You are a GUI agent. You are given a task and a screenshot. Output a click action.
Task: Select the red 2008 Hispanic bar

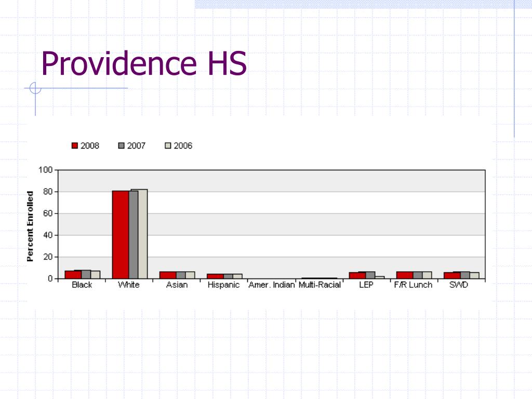click(215, 276)
